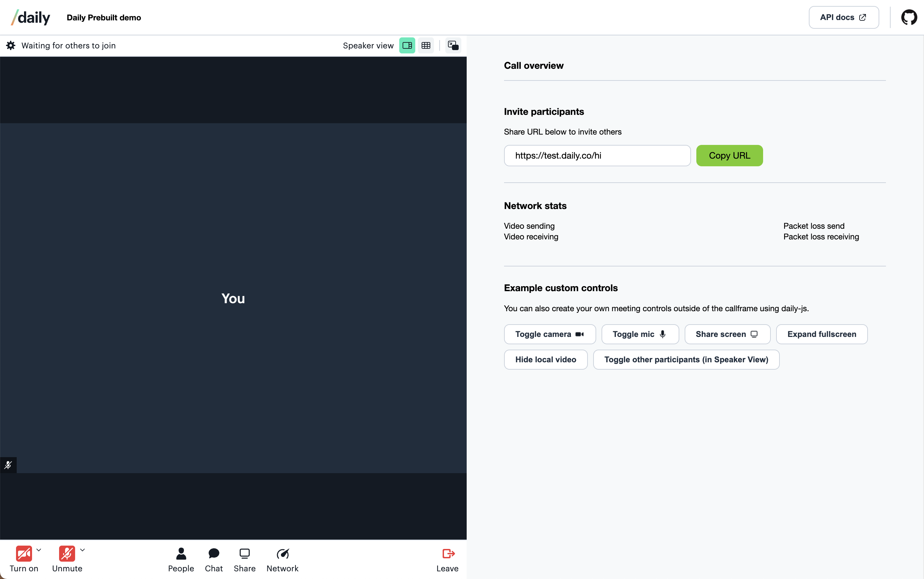
Task: Click the invite URL input field
Action: [x=597, y=155]
